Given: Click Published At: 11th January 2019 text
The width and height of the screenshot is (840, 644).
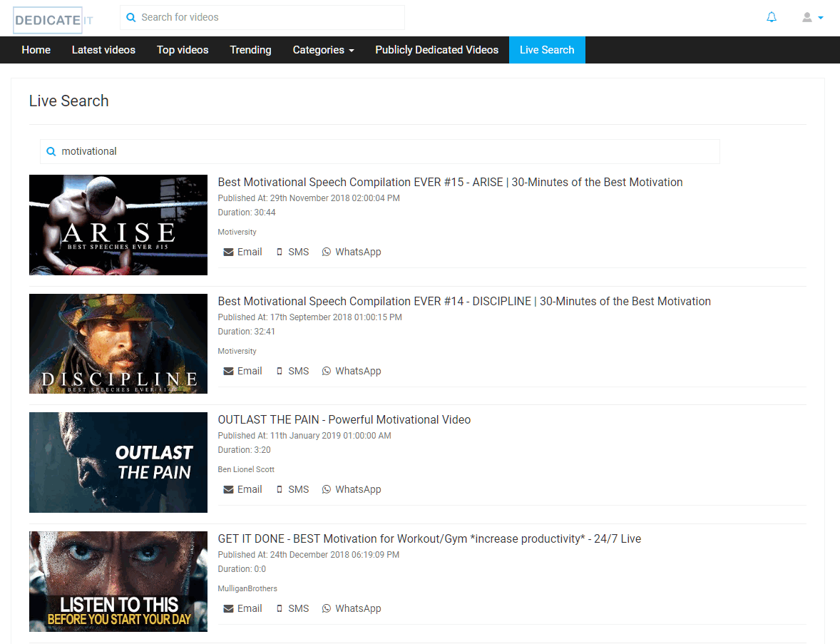Looking at the screenshot, I should tap(304, 435).
